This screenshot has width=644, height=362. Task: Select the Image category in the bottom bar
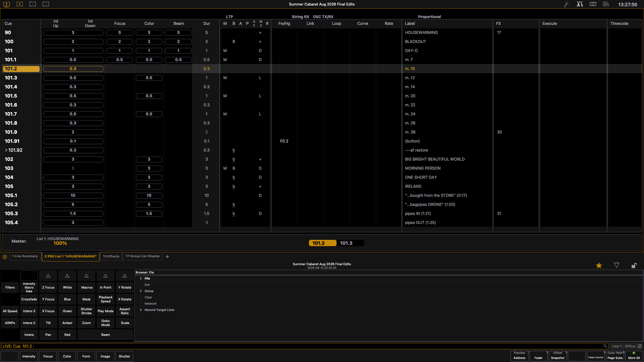tap(105, 356)
